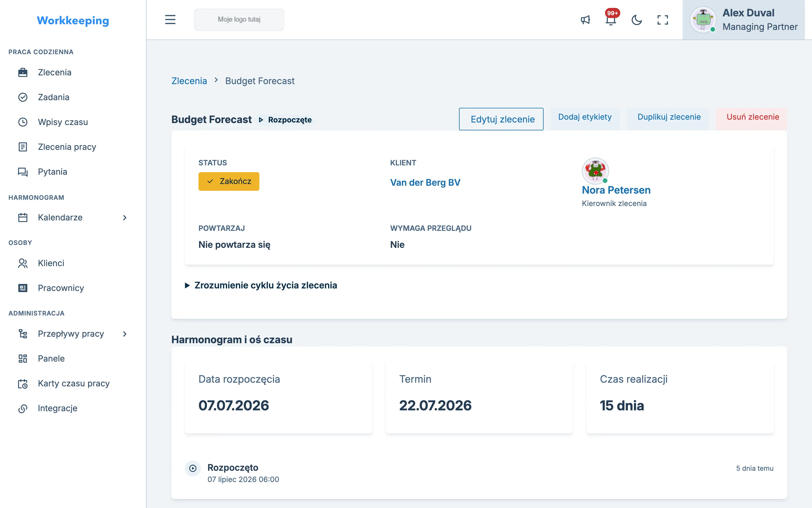812x508 pixels.
Task: Click the Kalendarze calendar icon
Action: (23, 217)
